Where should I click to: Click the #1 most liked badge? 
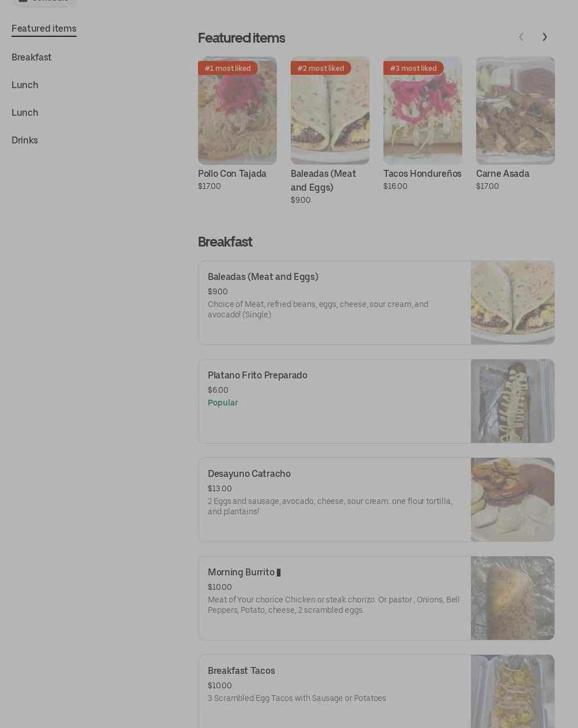click(228, 68)
